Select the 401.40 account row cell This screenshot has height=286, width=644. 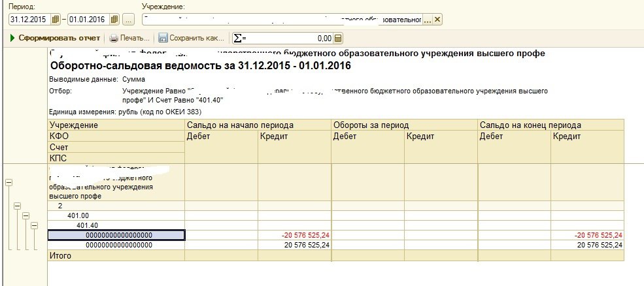pos(116,225)
